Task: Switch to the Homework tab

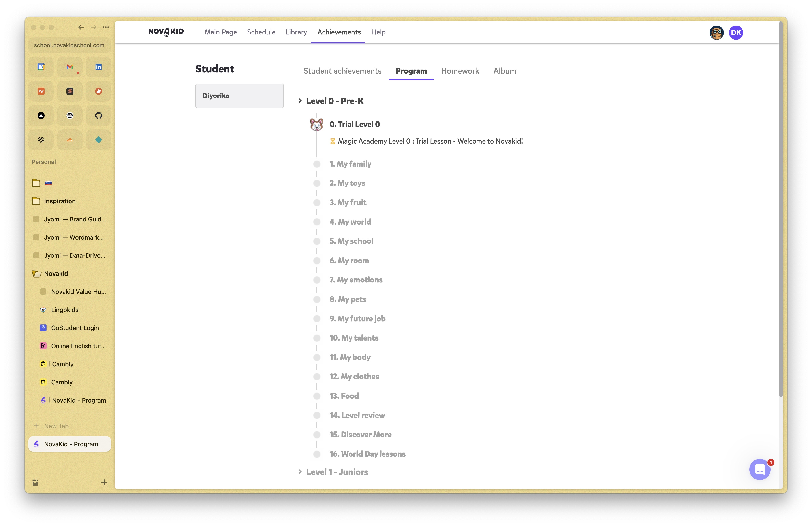Action: 460,71
